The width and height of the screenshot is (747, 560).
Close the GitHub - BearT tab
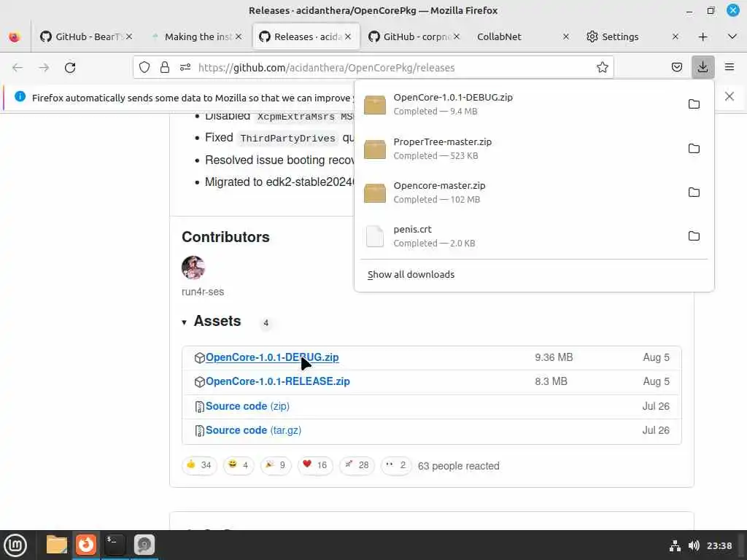[129, 36]
